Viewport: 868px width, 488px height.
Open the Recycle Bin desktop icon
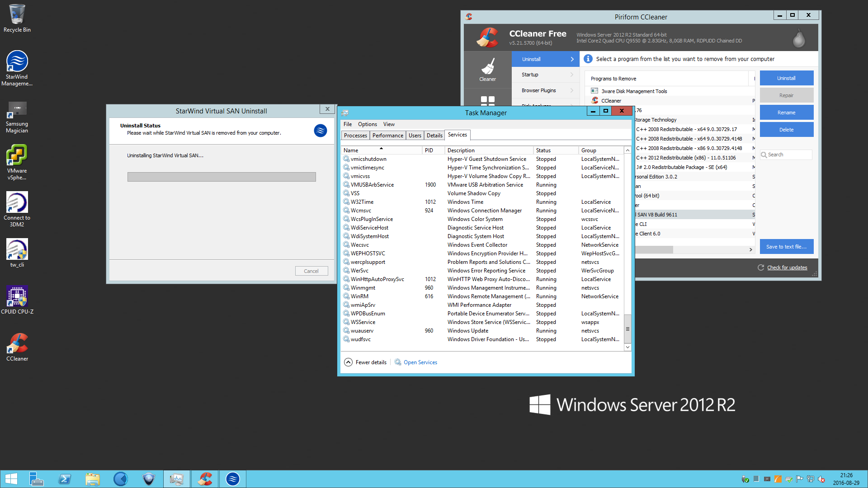pyautogui.click(x=17, y=18)
